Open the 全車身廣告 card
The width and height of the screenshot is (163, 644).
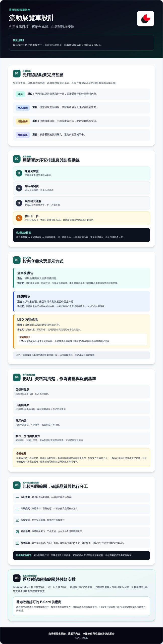pyautogui.click(x=81, y=278)
